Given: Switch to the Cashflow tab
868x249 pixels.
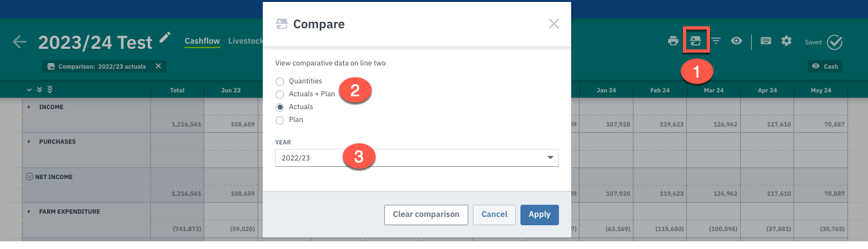Looking at the screenshot, I should (202, 41).
